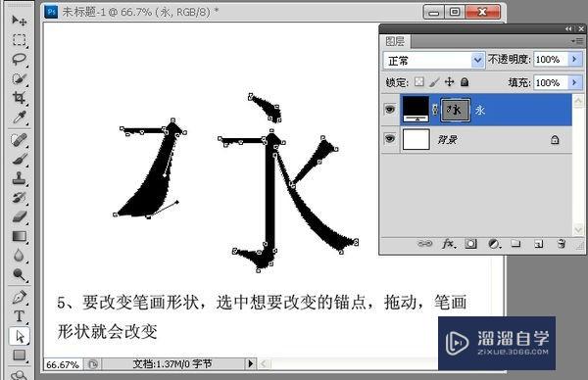The image size is (588, 380).
Task: Open status bar info arrow menu
Action: click(251, 363)
